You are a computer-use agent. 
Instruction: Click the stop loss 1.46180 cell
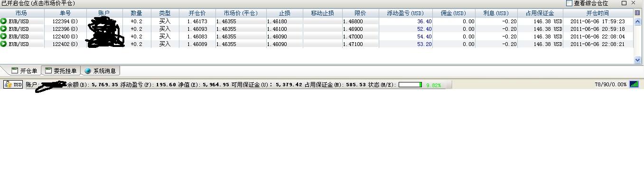[284, 21]
